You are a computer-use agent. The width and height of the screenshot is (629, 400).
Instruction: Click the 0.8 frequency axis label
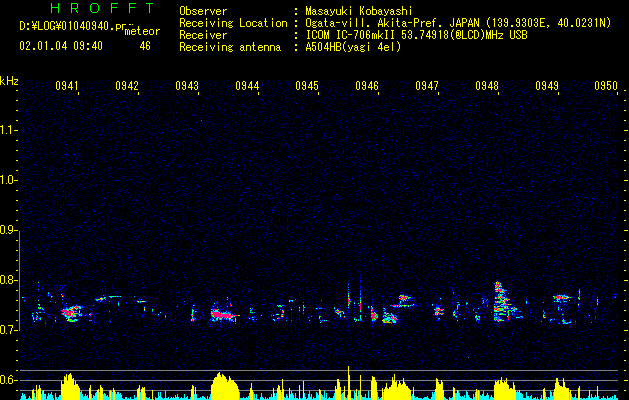click(8, 280)
